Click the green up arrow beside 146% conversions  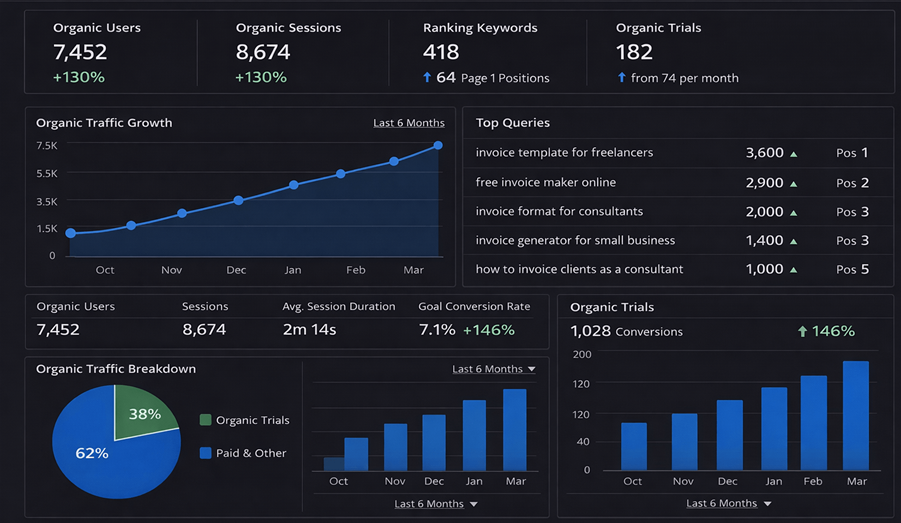[802, 331]
